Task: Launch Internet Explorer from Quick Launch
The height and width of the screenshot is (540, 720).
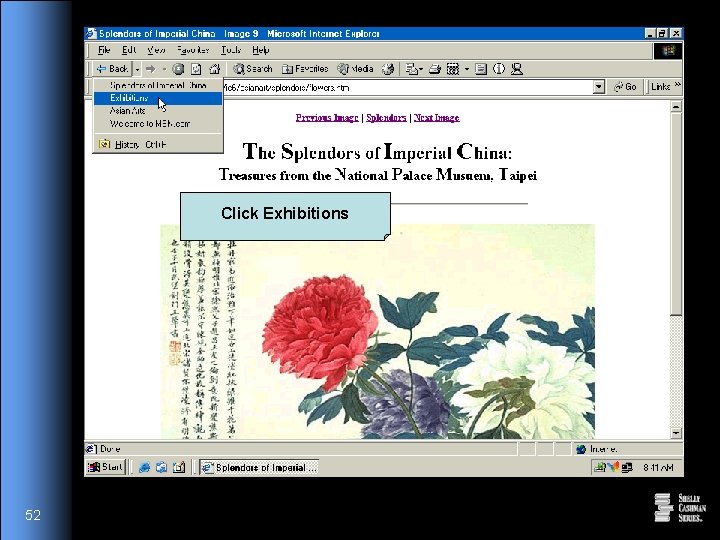Action: pos(144,467)
